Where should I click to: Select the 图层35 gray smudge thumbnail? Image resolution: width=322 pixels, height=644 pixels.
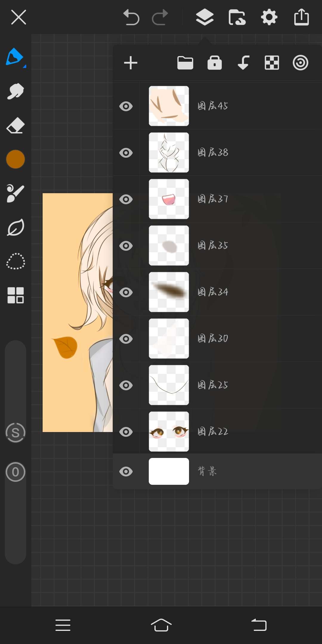[169, 245]
